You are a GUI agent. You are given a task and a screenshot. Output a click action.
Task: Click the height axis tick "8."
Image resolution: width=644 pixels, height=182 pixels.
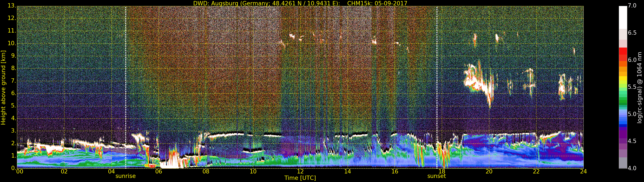pos(13,68)
